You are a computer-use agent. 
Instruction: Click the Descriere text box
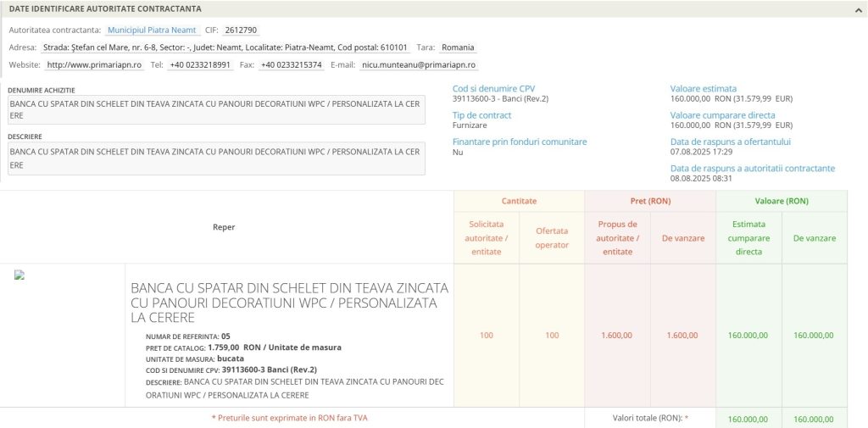click(x=215, y=158)
